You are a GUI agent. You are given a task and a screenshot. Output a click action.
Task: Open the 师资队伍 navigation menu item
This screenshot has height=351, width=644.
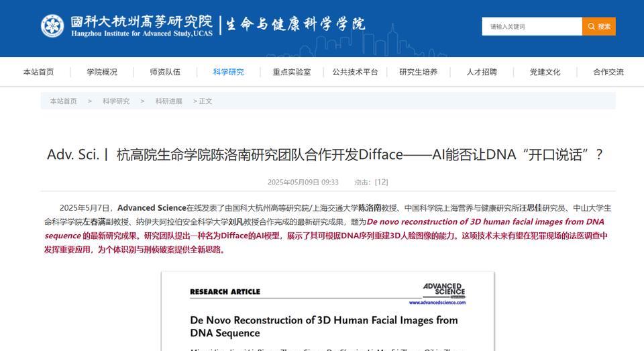click(x=165, y=72)
